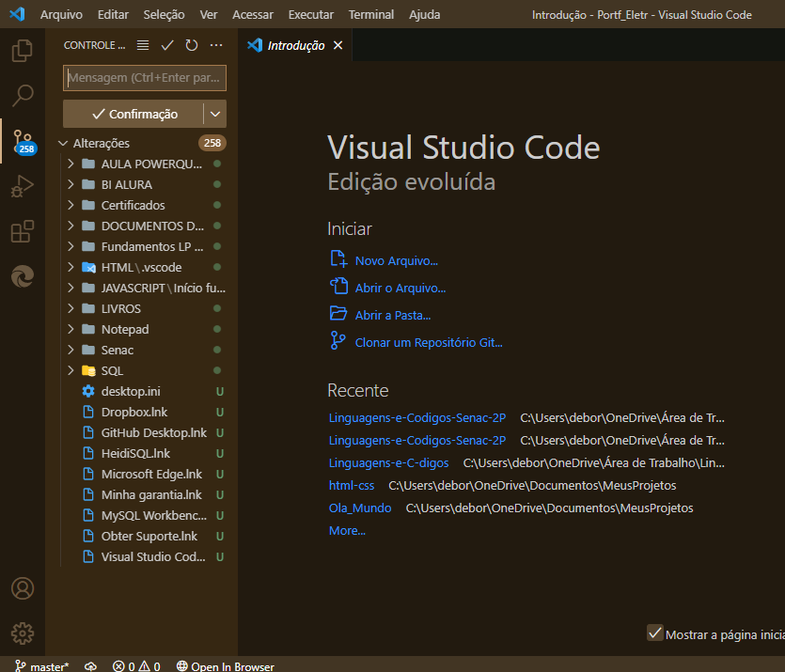Viewport: 785px width, 672px height.
Task: Open Microsoft Edge Tools icon in activity bar
Action: tap(23, 276)
